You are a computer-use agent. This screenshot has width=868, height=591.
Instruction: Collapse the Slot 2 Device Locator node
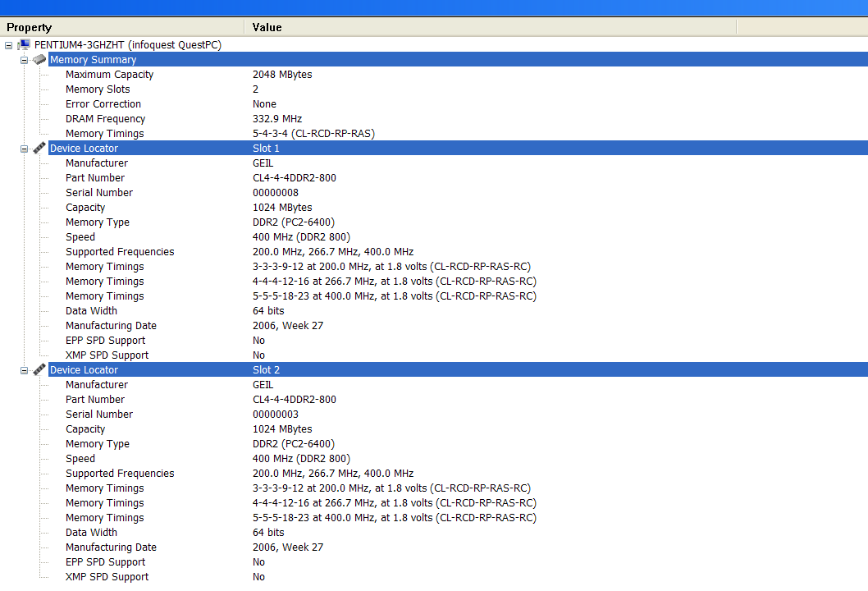coord(24,370)
